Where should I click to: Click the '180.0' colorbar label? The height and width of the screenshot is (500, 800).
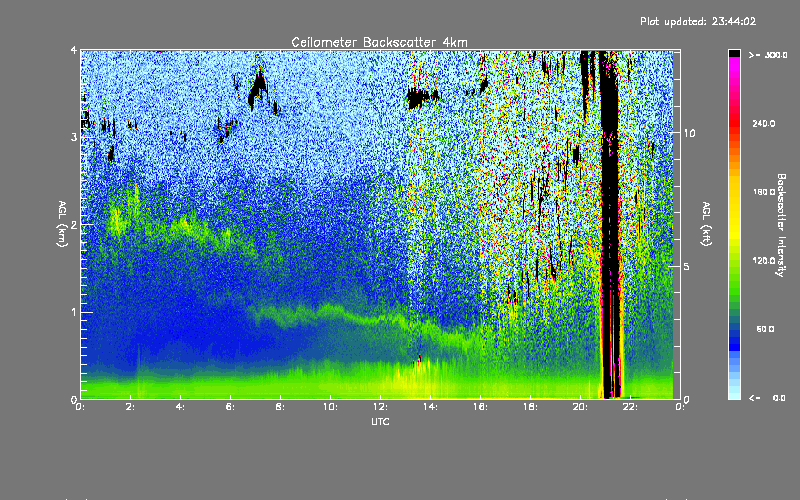764,192
